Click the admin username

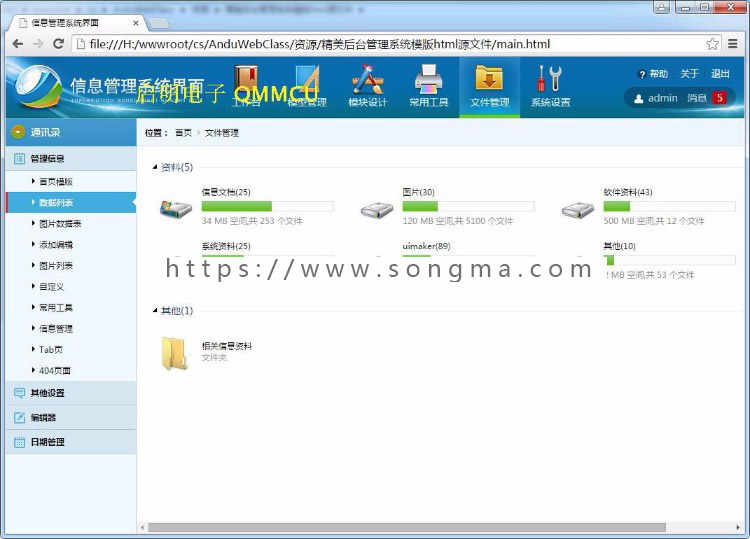tap(662, 99)
